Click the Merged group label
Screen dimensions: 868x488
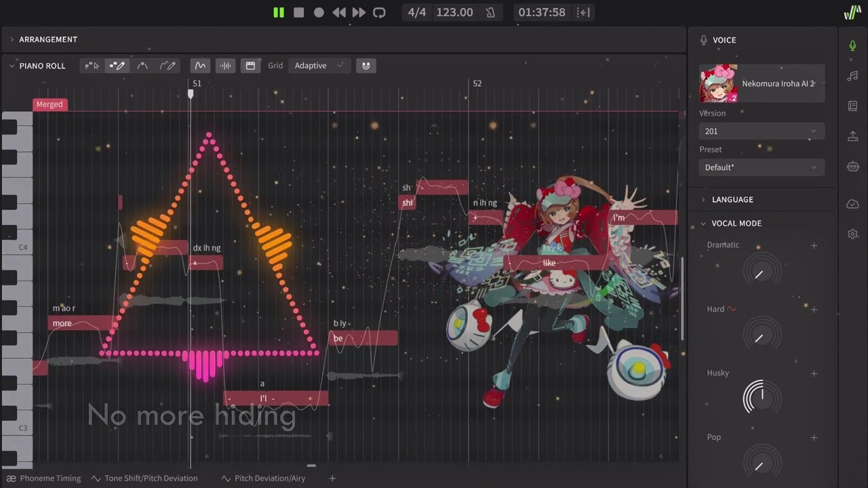click(50, 104)
